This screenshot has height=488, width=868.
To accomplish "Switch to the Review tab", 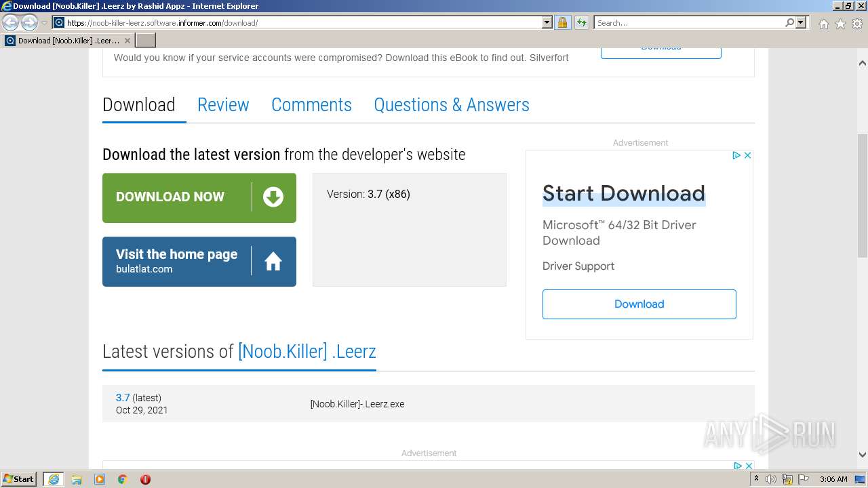I will [223, 105].
